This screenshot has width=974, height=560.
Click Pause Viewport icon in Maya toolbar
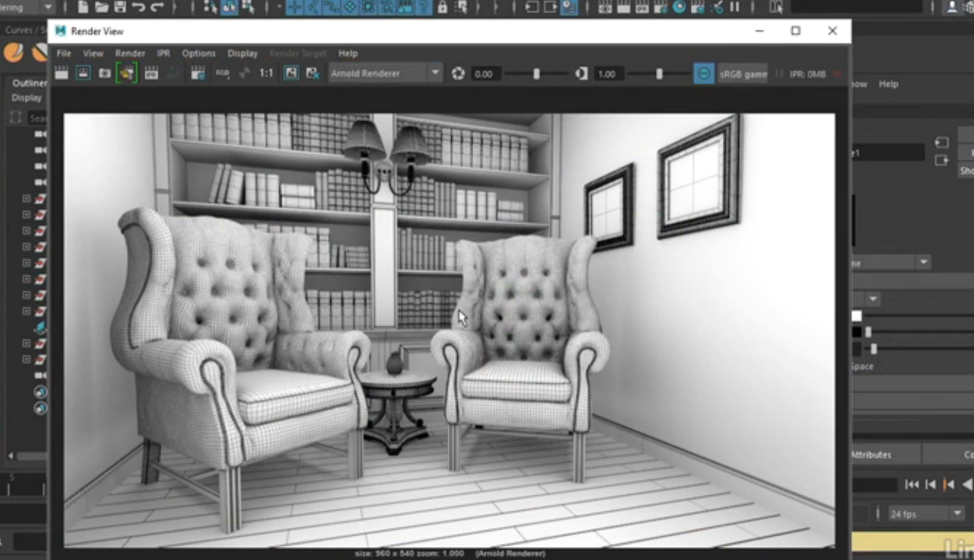click(734, 8)
